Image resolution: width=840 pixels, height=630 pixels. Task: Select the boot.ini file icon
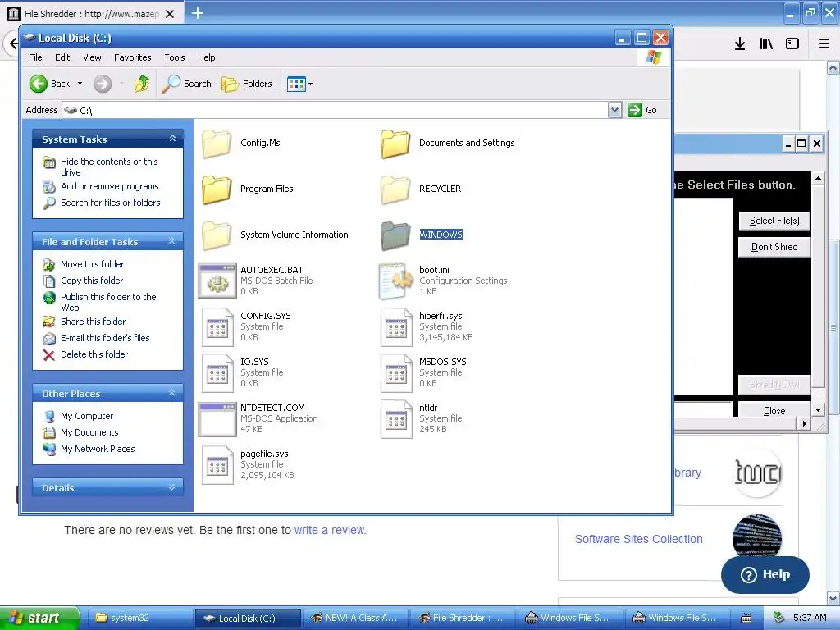click(395, 281)
